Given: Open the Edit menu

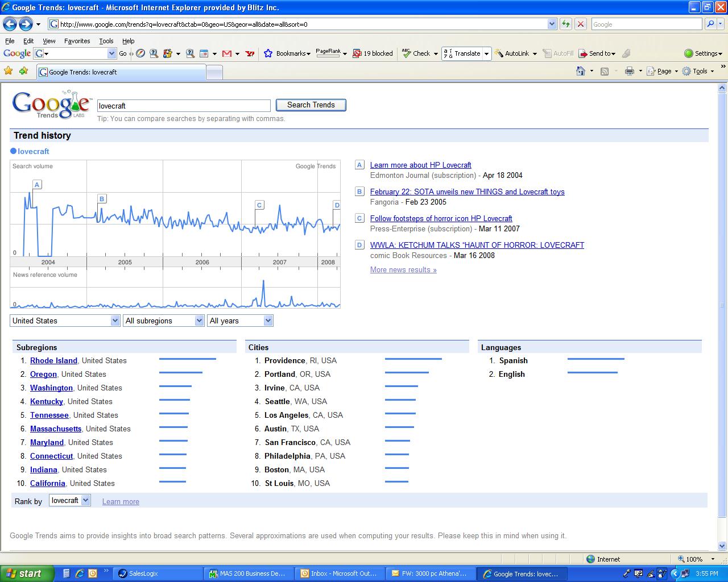Looking at the screenshot, I should 28,41.
